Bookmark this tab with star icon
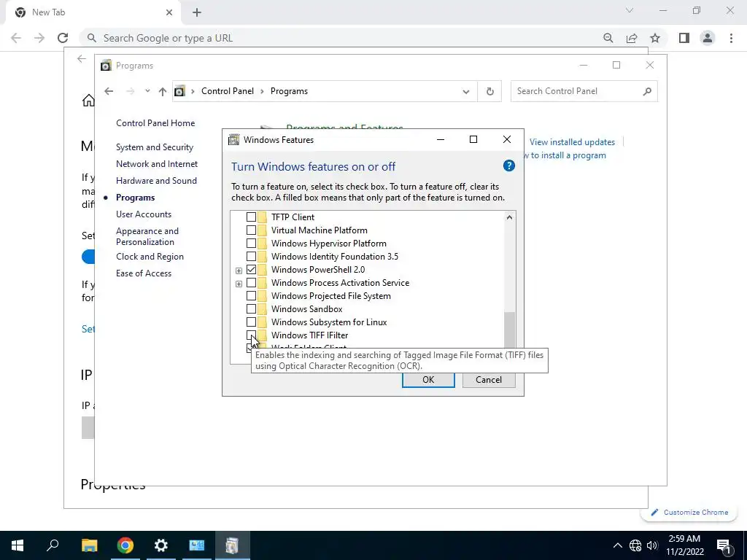 [x=655, y=38]
